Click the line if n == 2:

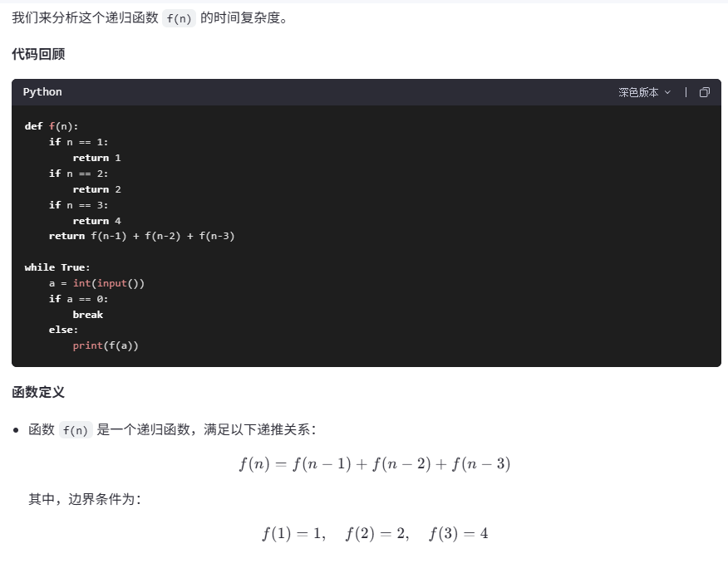click(78, 174)
